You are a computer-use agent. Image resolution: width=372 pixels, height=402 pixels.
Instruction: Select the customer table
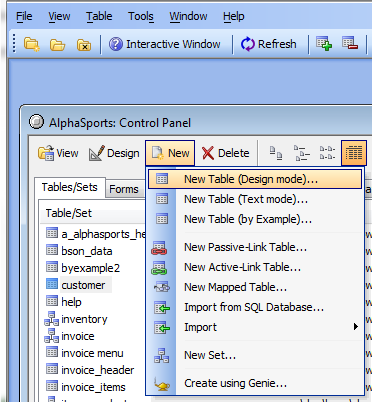point(83,285)
